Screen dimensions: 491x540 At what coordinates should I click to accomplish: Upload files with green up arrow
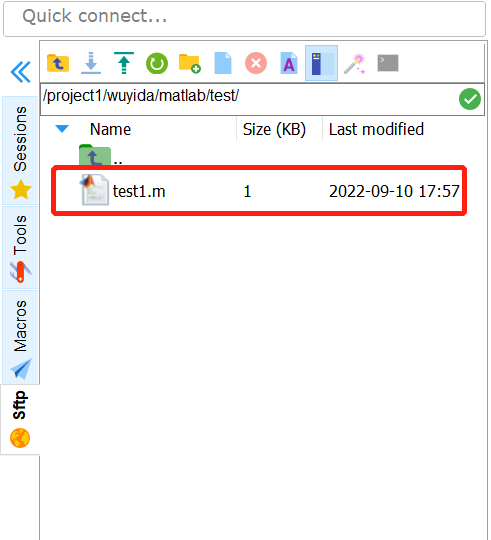(124, 63)
